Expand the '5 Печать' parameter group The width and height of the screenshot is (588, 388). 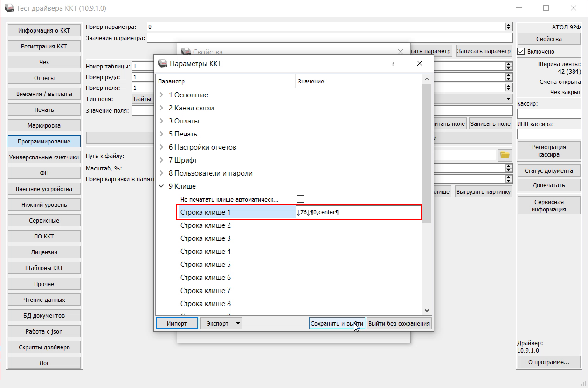coord(162,134)
